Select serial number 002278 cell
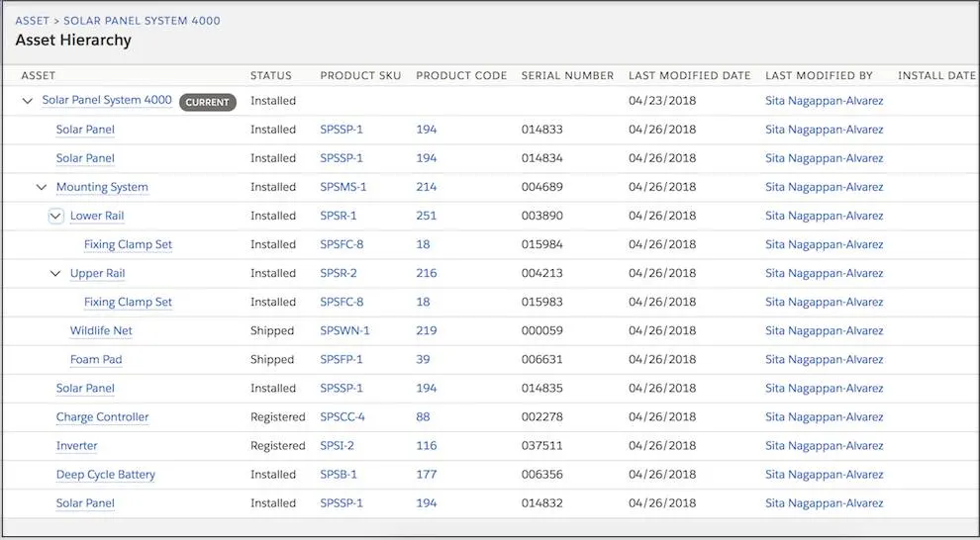The width and height of the screenshot is (980, 540). (541, 416)
